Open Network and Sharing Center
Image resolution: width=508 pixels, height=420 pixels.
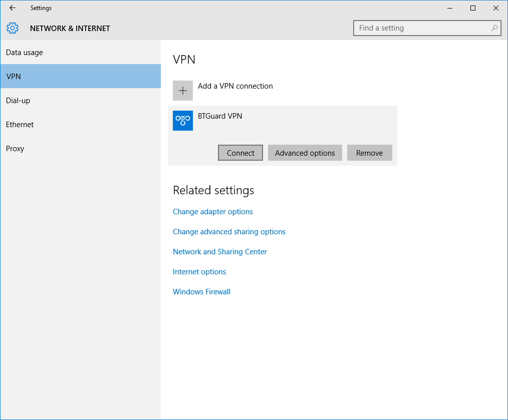coord(220,252)
